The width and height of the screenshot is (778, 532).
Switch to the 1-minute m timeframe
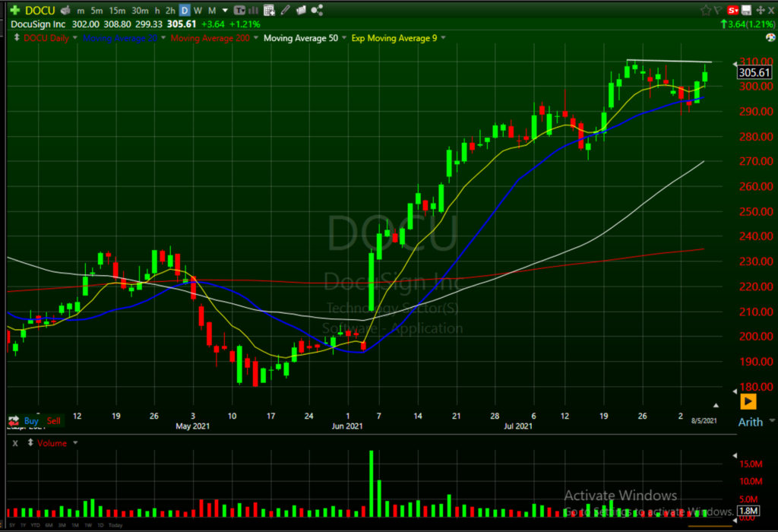(x=81, y=11)
